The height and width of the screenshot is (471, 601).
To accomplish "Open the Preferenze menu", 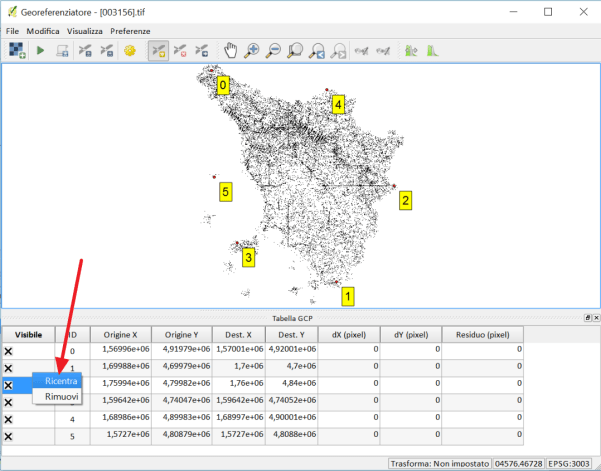I will tap(130, 32).
